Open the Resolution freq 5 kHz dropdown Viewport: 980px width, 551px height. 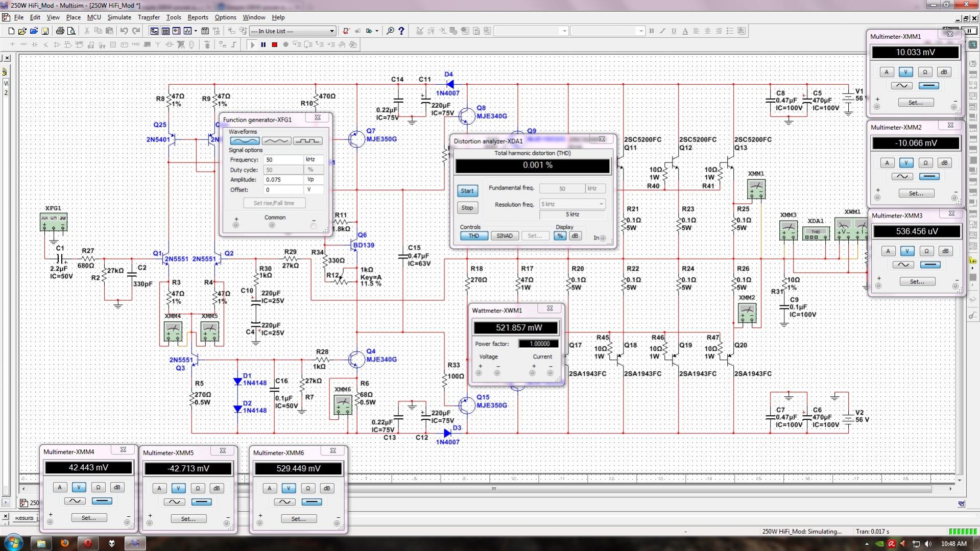(572, 204)
